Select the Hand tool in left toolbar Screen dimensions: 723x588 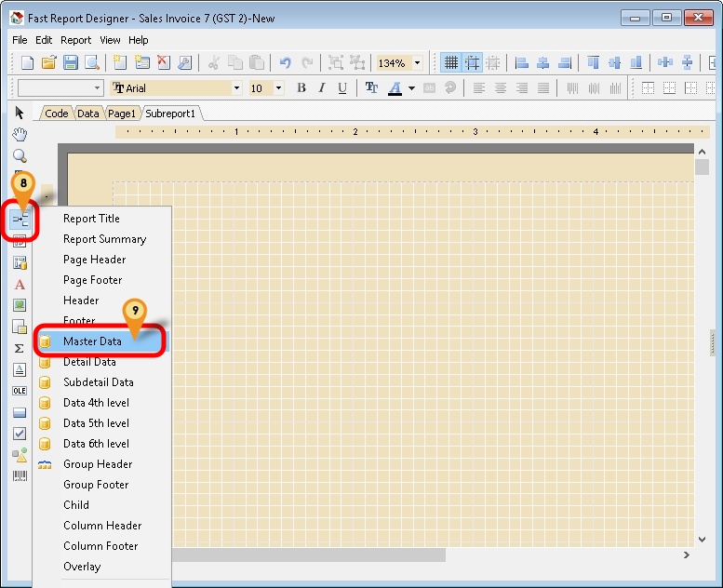(20, 135)
